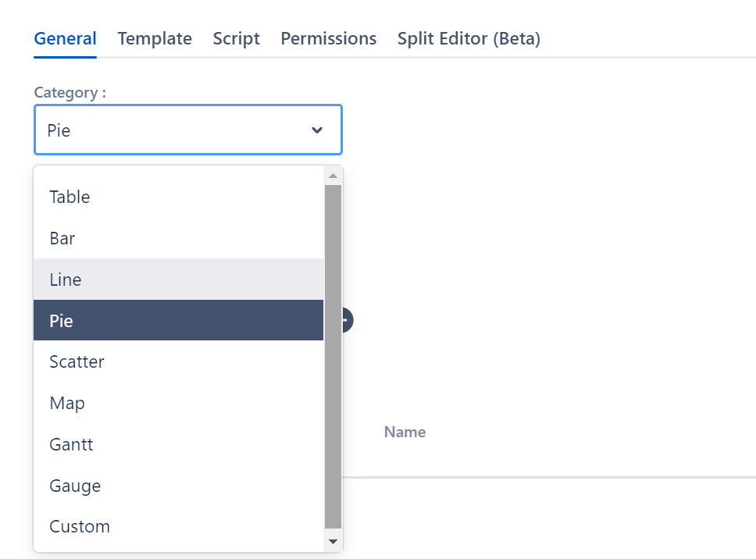
Task: Switch to Split Editor (Beta) tab
Action: click(469, 38)
